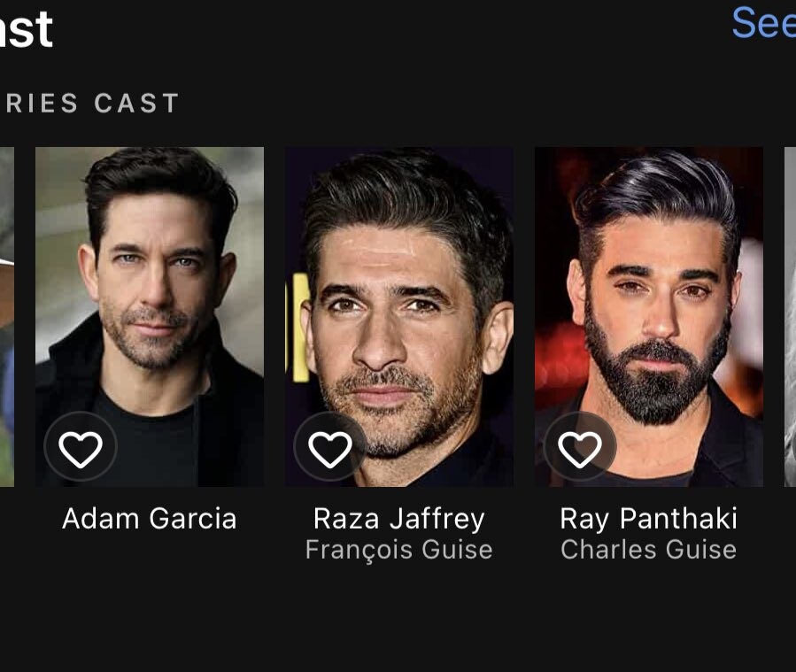796x672 pixels.
Task: Like Ray Panthaki using the heart icon
Action: click(x=580, y=447)
